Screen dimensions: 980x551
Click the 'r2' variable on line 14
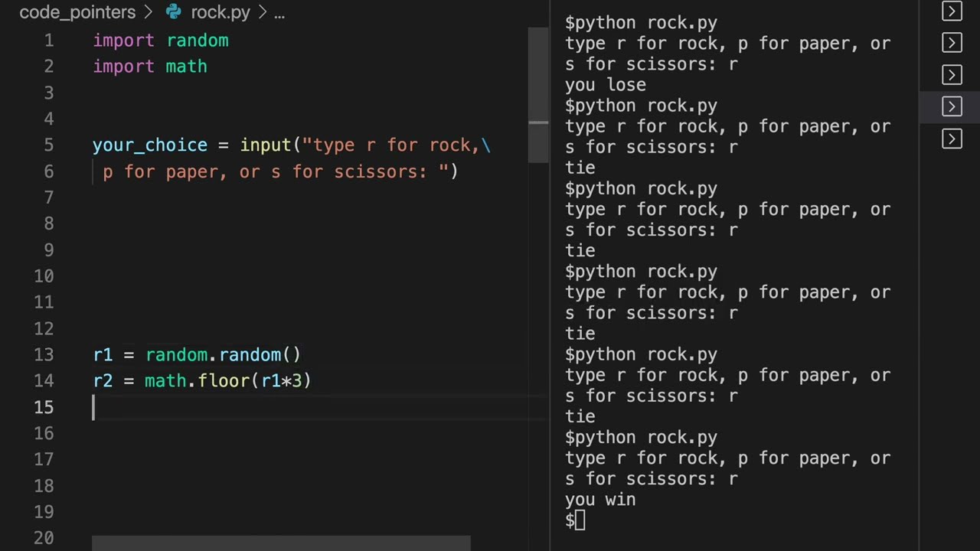103,381
